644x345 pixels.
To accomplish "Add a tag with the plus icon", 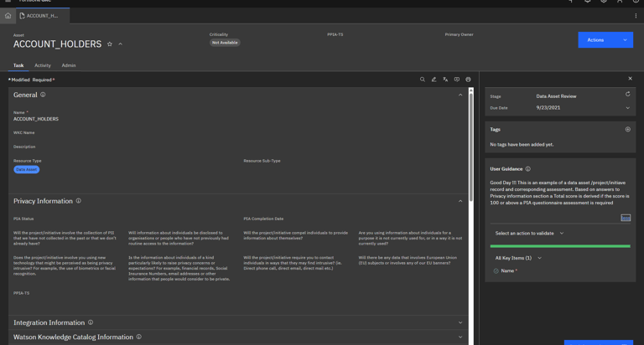I will pos(627,129).
